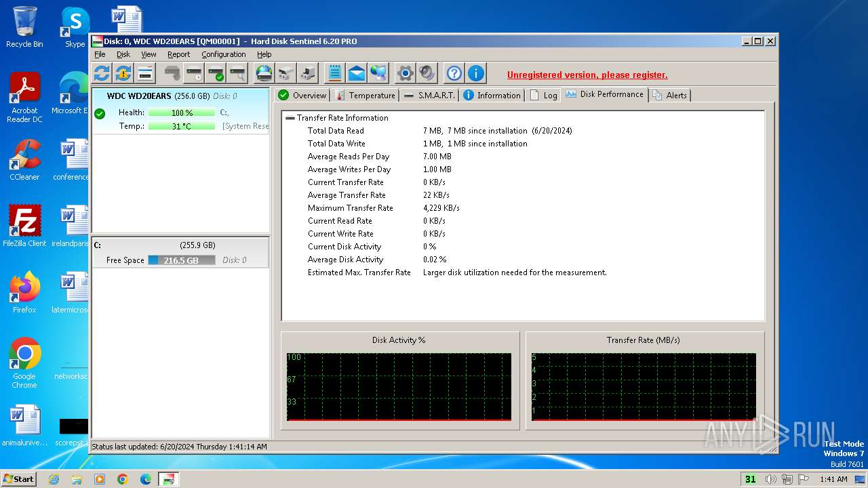Click the globe with monitor icon

(x=378, y=73)
